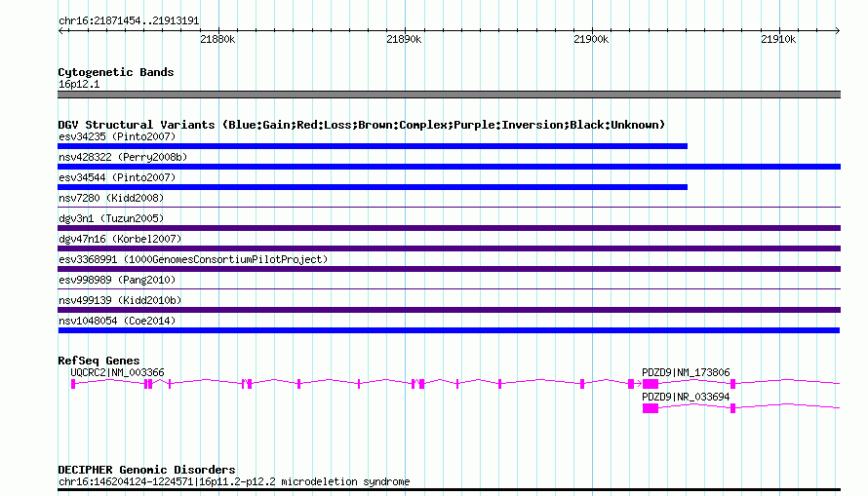Select the gray 16p12.1 cytogenetic band bar
This screenshot has height=496, width=868.
coord(449,95)
